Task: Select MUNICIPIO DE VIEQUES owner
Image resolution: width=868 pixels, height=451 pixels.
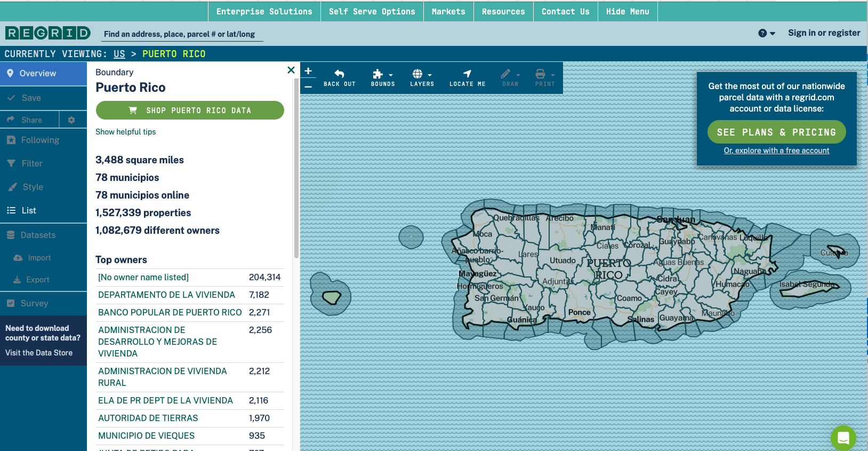Action: point(146,436)
